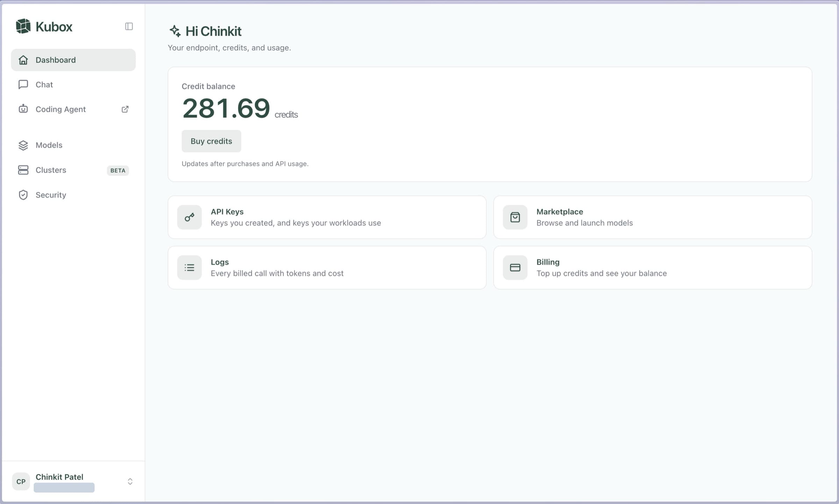This screenshot has width=839, height=504.
Task: Click the Logs list icon
Action: 189,267
